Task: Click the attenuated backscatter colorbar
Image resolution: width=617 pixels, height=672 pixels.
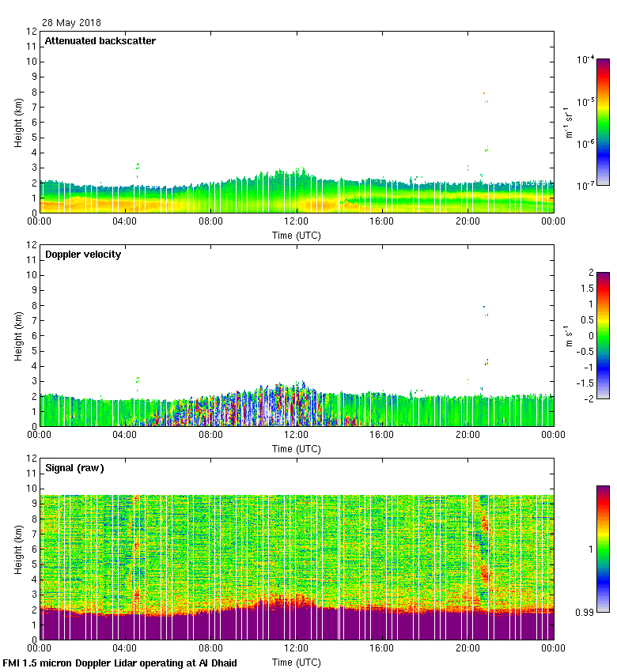Action: (603, 122)
